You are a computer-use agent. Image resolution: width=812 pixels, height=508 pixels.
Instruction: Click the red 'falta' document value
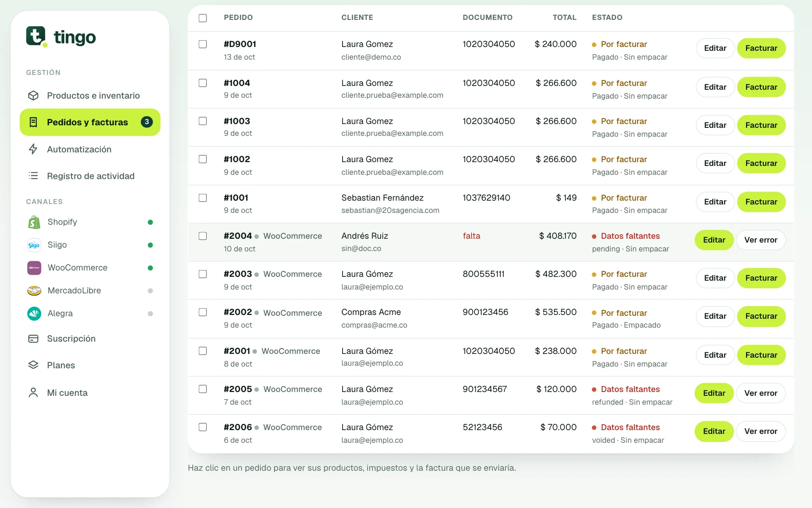[472, 236]
